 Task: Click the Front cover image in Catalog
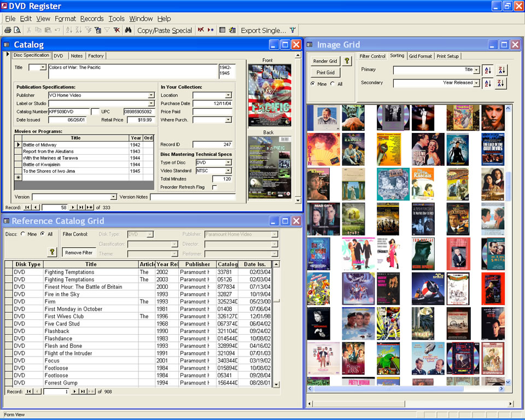coord(270,96)
